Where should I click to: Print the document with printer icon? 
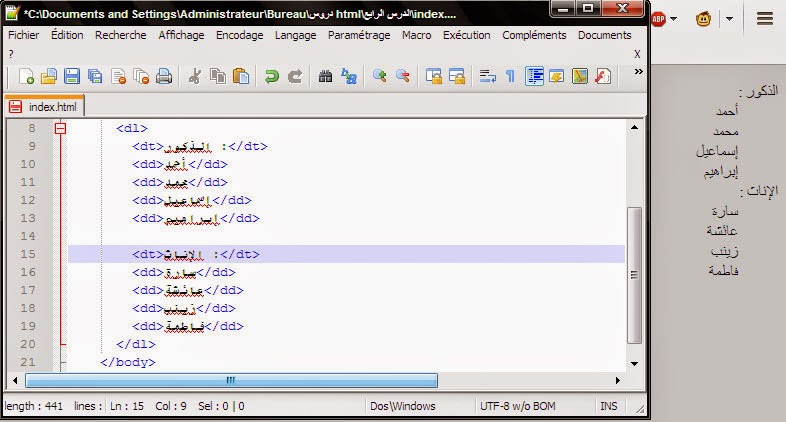coord(164,76)
